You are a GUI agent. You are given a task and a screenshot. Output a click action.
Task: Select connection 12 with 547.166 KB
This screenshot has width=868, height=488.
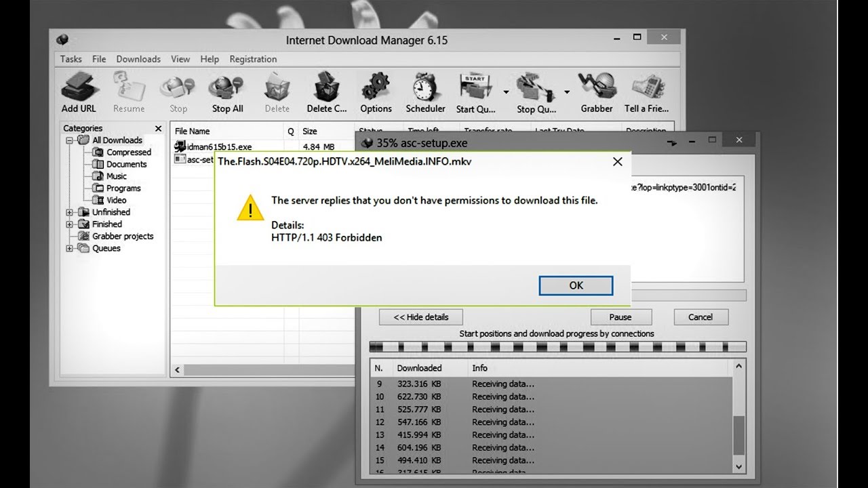(551, 422)
